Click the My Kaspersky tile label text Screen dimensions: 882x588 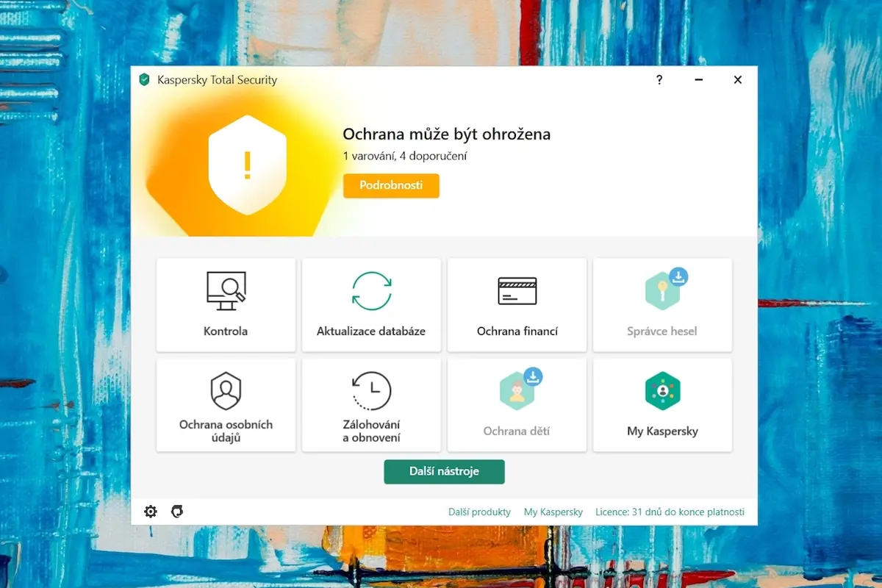[662, 431]
